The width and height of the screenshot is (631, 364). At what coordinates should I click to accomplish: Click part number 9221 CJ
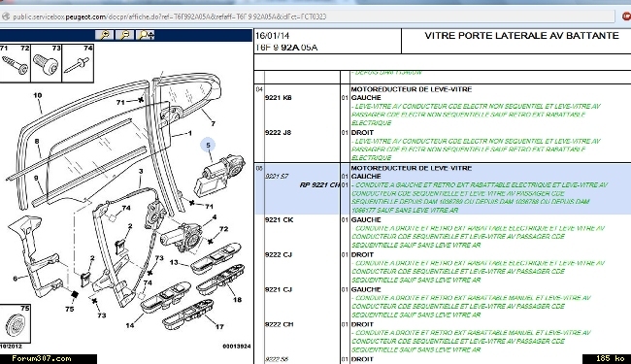pos(278,290)
